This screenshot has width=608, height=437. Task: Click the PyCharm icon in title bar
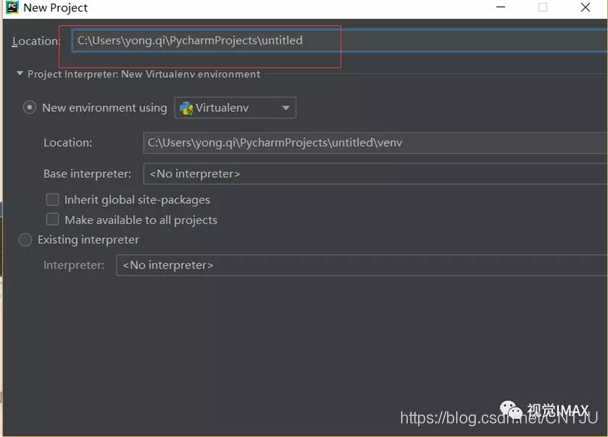pos(10,8)
